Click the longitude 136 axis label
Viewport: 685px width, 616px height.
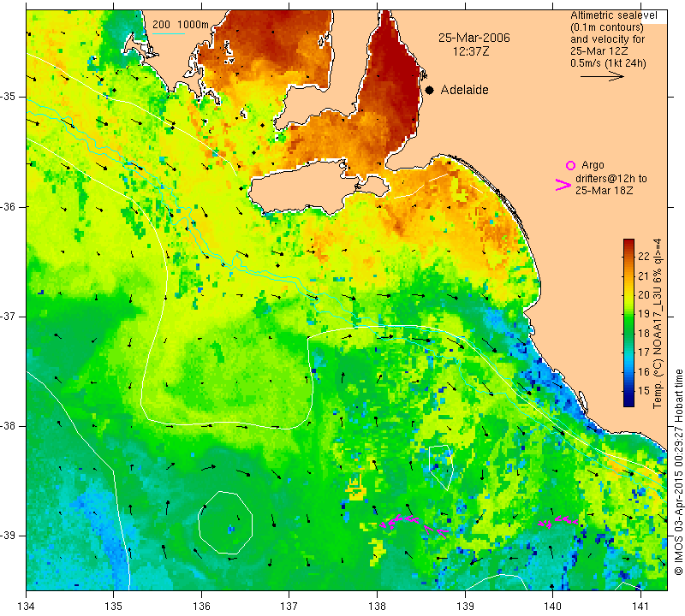pyautogui.click(x=201, y=607)
